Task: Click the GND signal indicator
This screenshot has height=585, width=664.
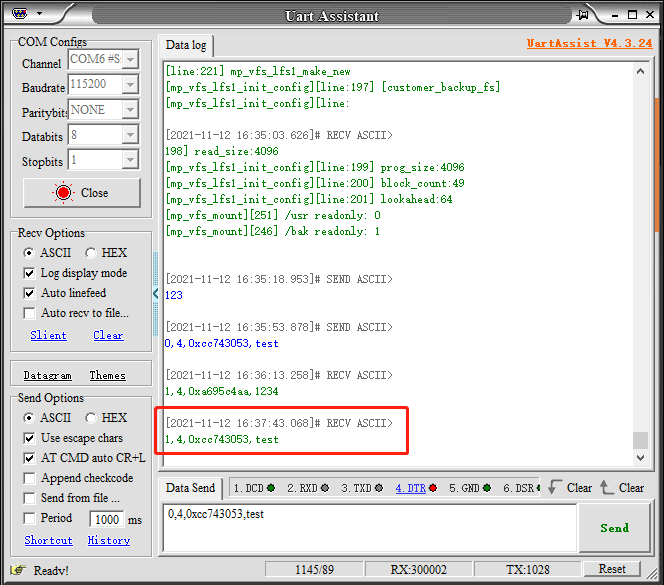Action: [470, 488]
